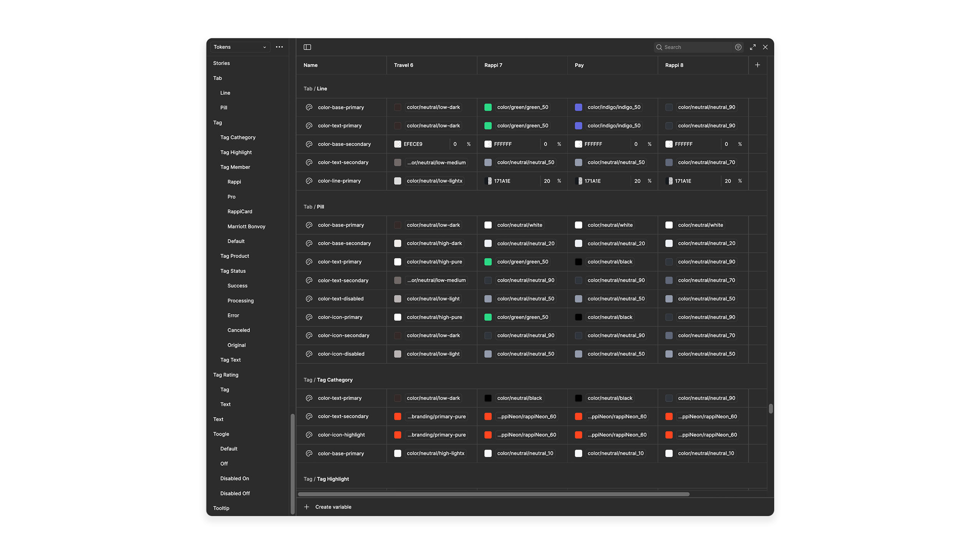
Task: Open Marriott Bonvoy group in sidebar
Action: (246, 226)
